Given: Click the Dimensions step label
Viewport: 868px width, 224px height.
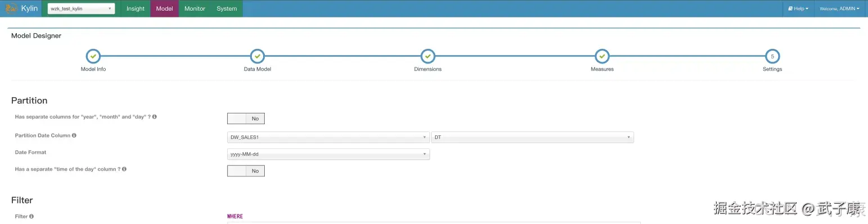Looking at the screenshot, I should click(x=428, y=69).
